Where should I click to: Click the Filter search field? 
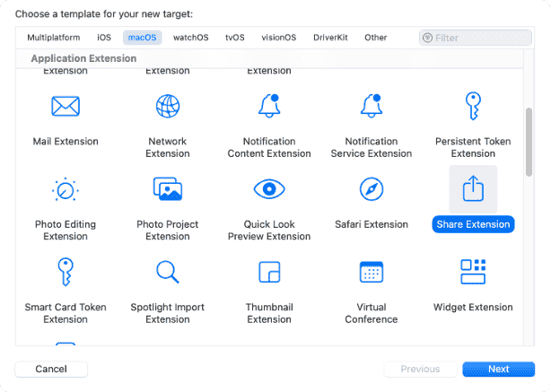pyautogui.click(x=480, y=38)
